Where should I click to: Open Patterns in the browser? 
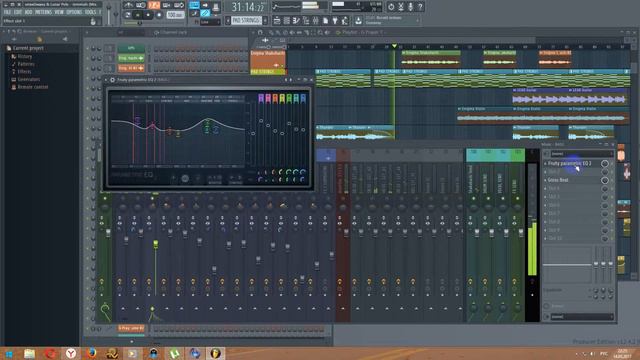click(26, 64)
